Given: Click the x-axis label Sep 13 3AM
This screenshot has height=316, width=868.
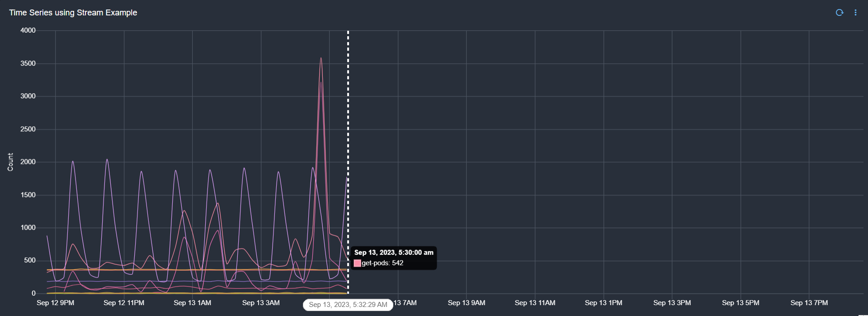Looking at the screenshot, I should [x=261, y=303].
